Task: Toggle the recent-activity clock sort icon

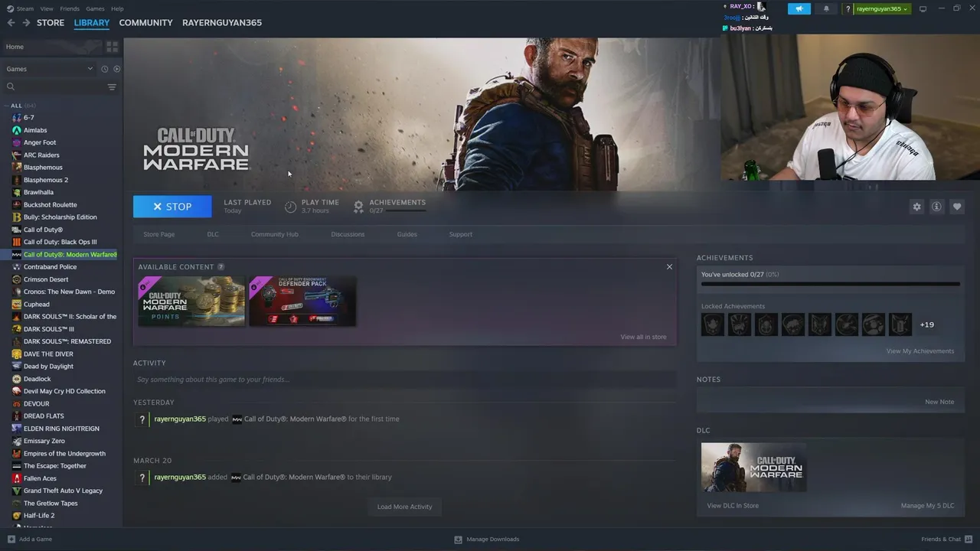Action: pos(105,69)
